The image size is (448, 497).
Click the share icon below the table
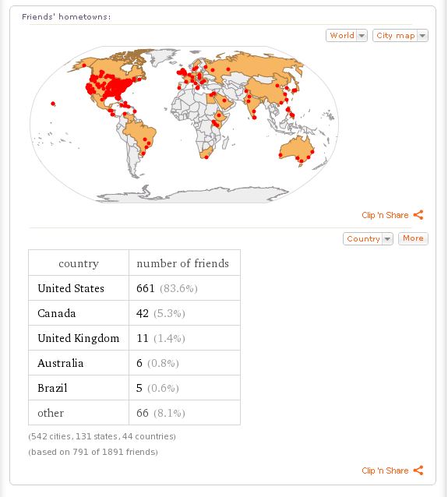pos(418,471)
